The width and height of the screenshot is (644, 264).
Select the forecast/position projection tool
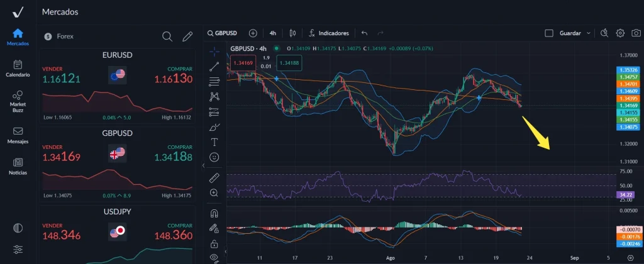[214, 112]
